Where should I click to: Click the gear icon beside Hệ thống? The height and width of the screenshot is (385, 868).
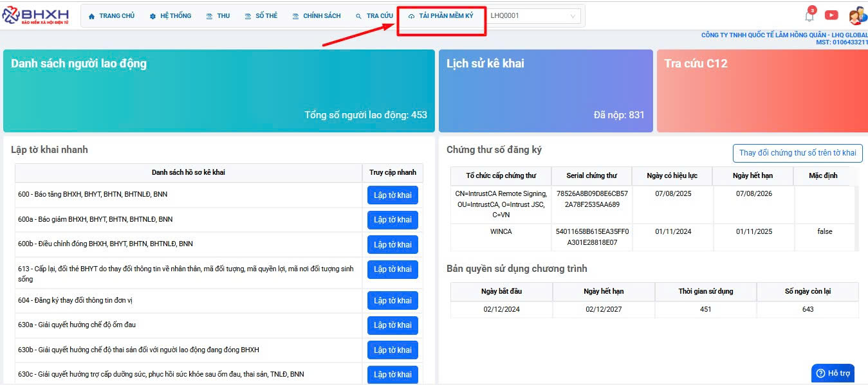pyautogui.click(x=152, y=16)
